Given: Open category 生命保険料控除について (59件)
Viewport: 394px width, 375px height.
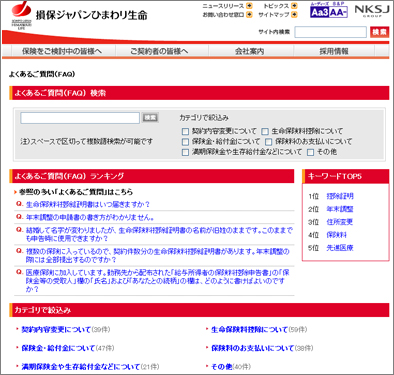Looking at the screenshot, I should click(x=249, y=330).
